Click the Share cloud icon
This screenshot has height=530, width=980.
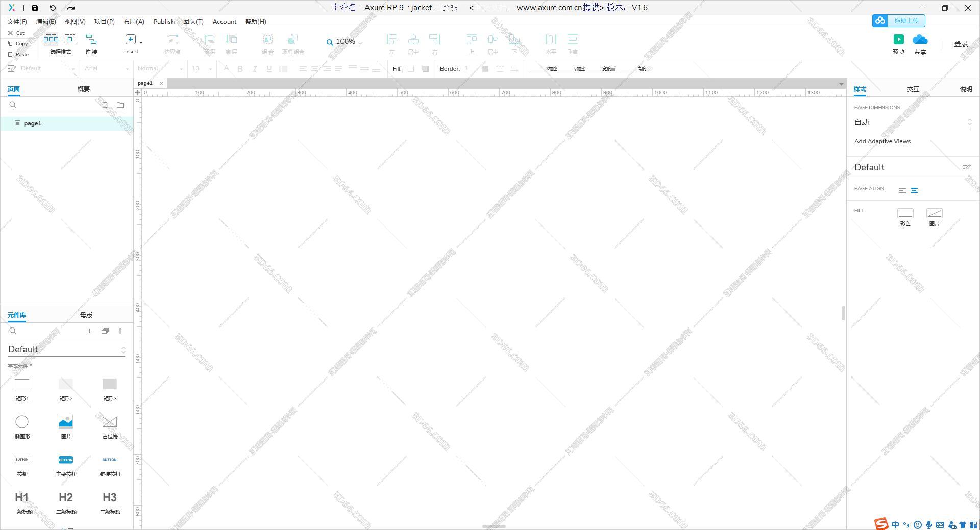(x=920, y=40)
